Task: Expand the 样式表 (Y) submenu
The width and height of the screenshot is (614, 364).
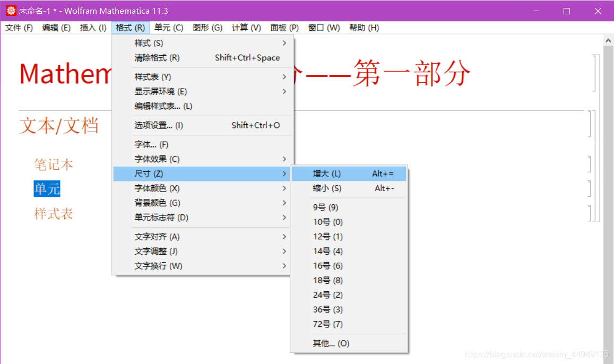Action: point(202,77)
